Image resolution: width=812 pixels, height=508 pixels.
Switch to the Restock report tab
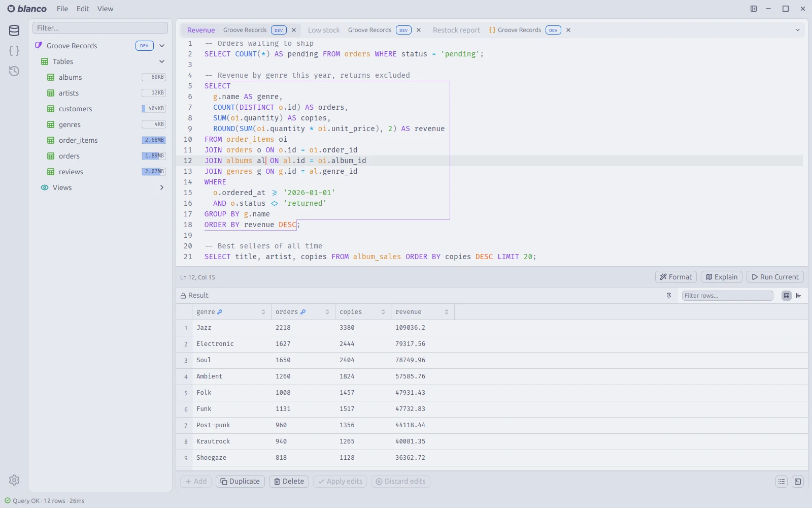point(456,30)
